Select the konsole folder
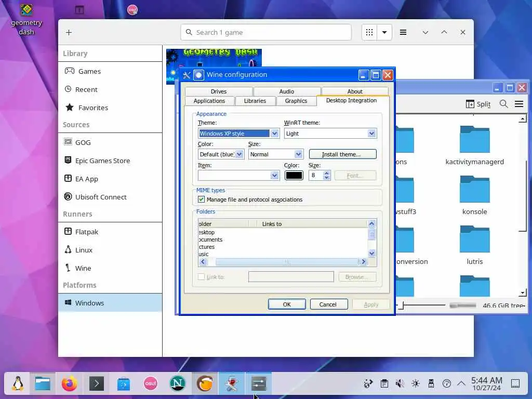The height and width of the screenshot is (399, 532). click(474, 195)
